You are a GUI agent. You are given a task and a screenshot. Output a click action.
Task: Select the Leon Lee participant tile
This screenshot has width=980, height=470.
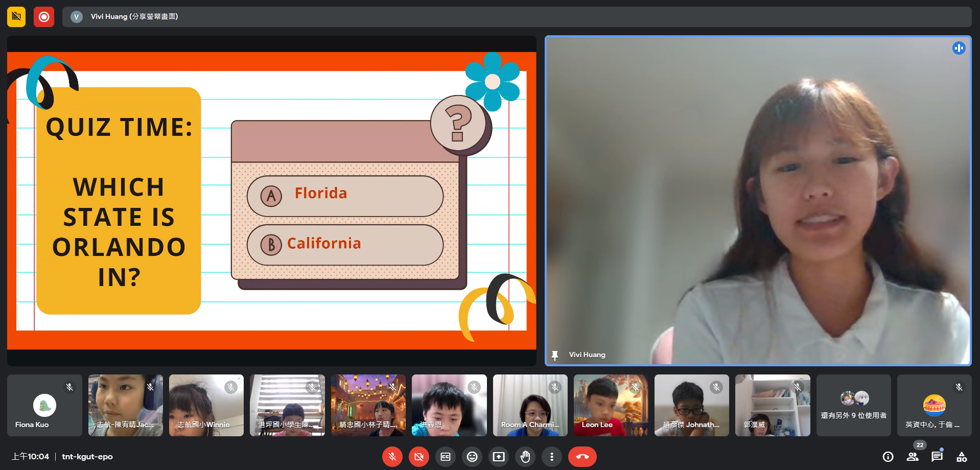point(611,406)
